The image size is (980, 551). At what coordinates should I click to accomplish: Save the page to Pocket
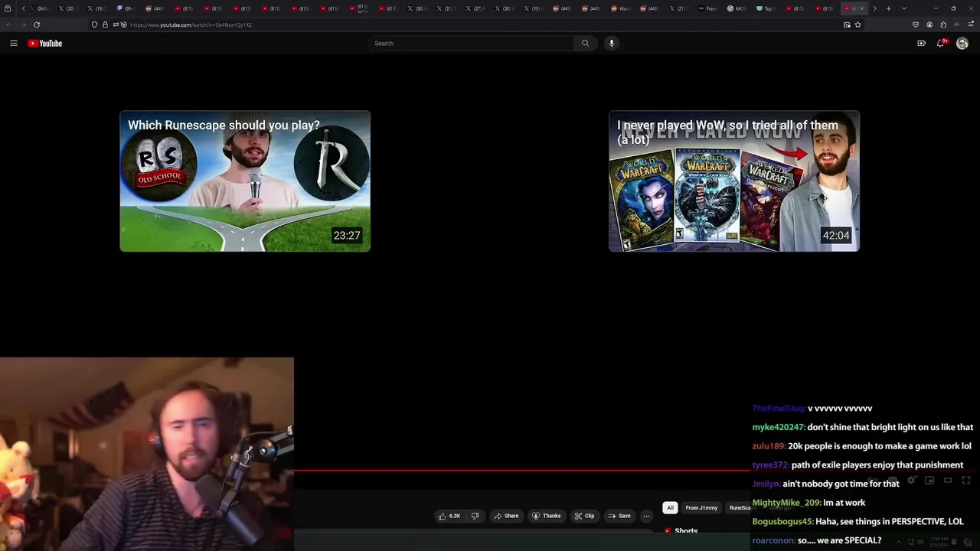915,24
